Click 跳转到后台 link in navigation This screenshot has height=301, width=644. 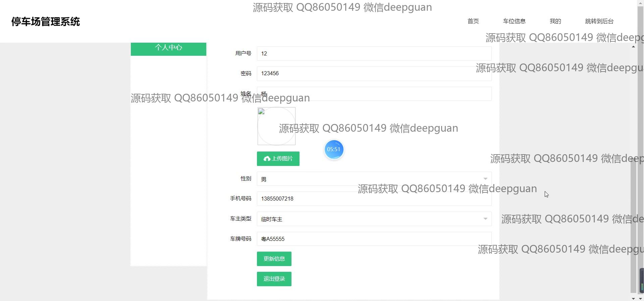599,21
